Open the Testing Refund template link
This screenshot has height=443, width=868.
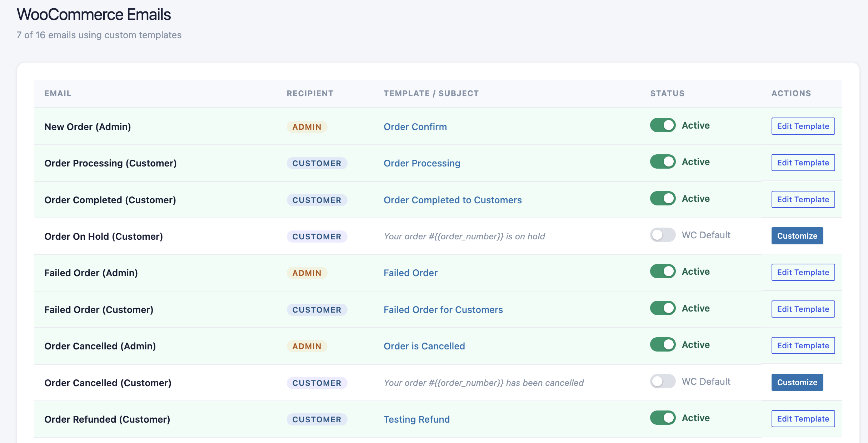coord(416,419)
